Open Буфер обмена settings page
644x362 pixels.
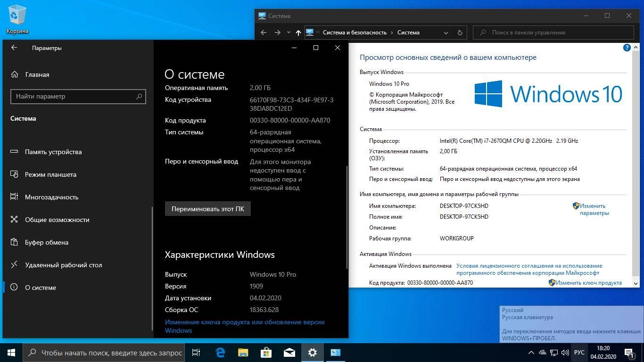(x=40, y=242)
